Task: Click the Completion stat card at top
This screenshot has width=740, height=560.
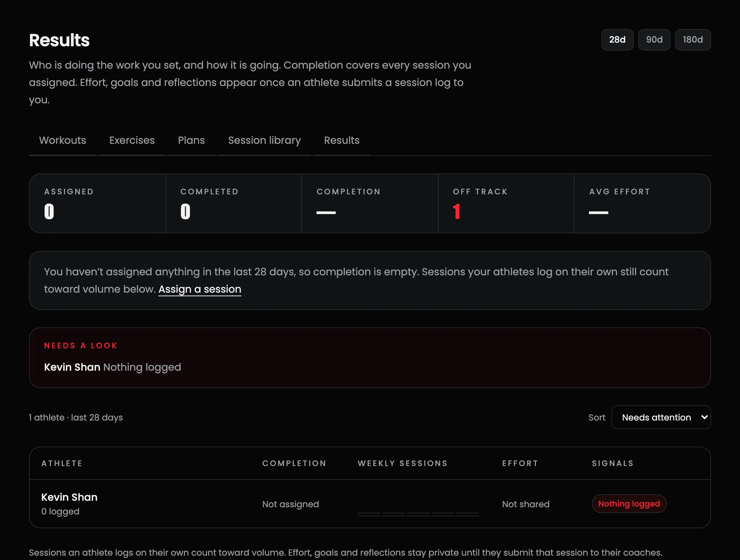Action: tap(370, 203)
